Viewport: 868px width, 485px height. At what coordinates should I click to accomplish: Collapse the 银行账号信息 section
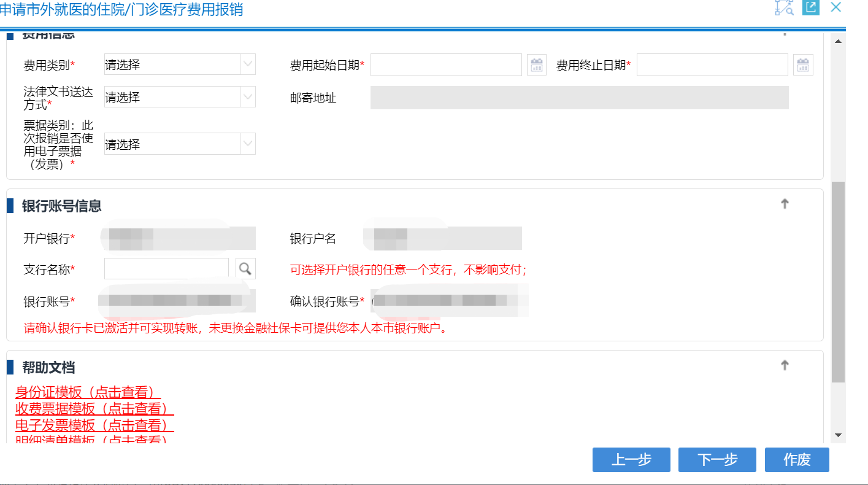[x=785, y=204]
